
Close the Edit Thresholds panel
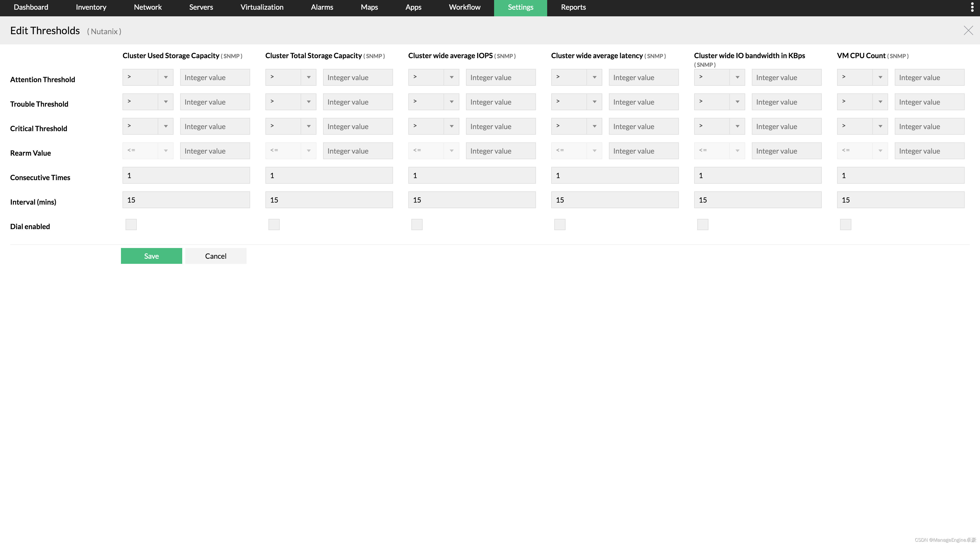(968, 30)
